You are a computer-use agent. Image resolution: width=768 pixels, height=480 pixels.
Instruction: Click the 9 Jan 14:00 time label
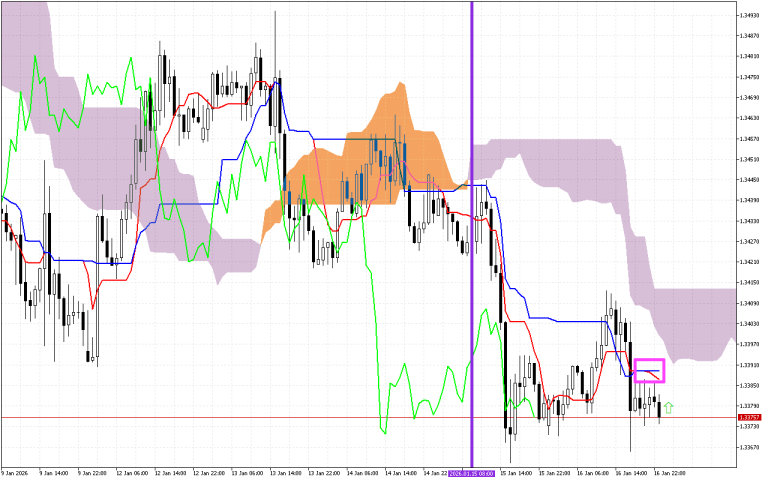click(53, 474)
